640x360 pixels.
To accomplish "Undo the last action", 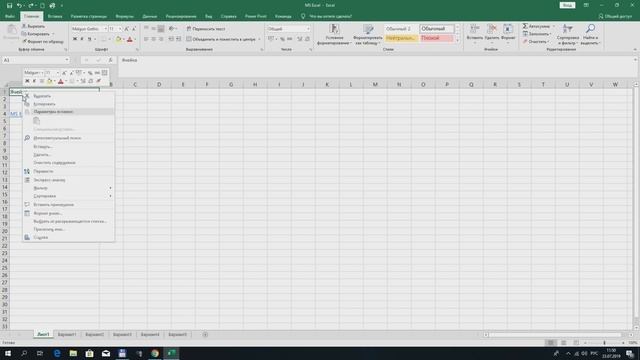I will click(19, 6).
